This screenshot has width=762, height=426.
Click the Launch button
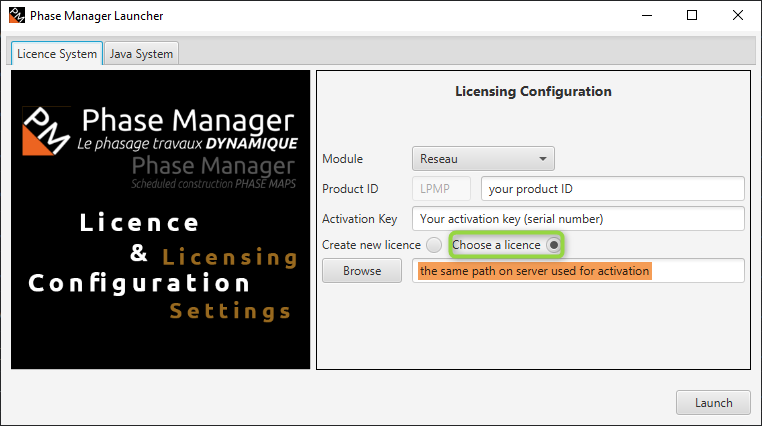pyautogui.click(x=713, y=403)
